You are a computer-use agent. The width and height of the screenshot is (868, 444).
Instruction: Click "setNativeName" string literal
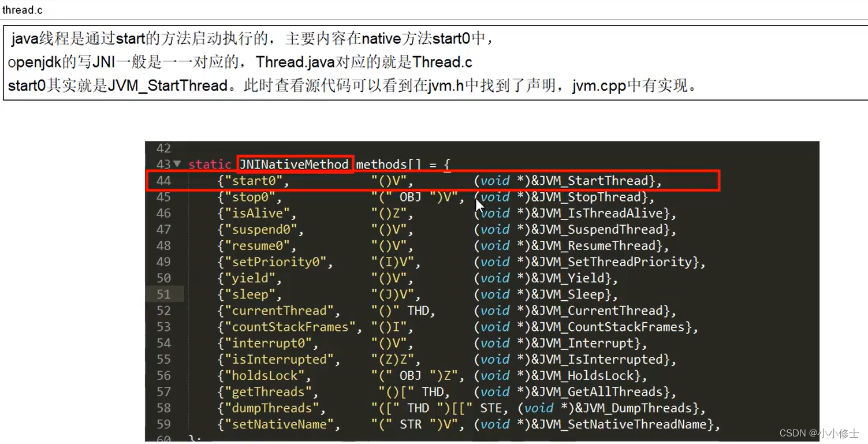278,424
